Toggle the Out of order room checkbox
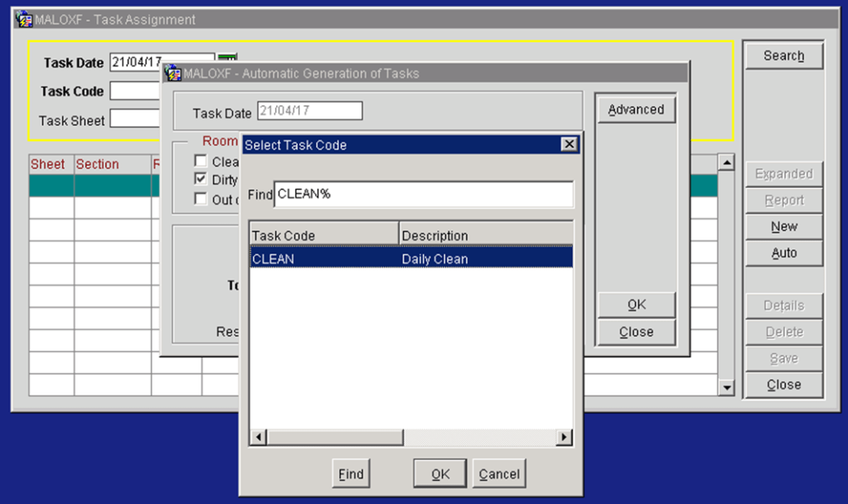This screenshot has width=848, height=504. pyautogui.click(x=200, y=199)
